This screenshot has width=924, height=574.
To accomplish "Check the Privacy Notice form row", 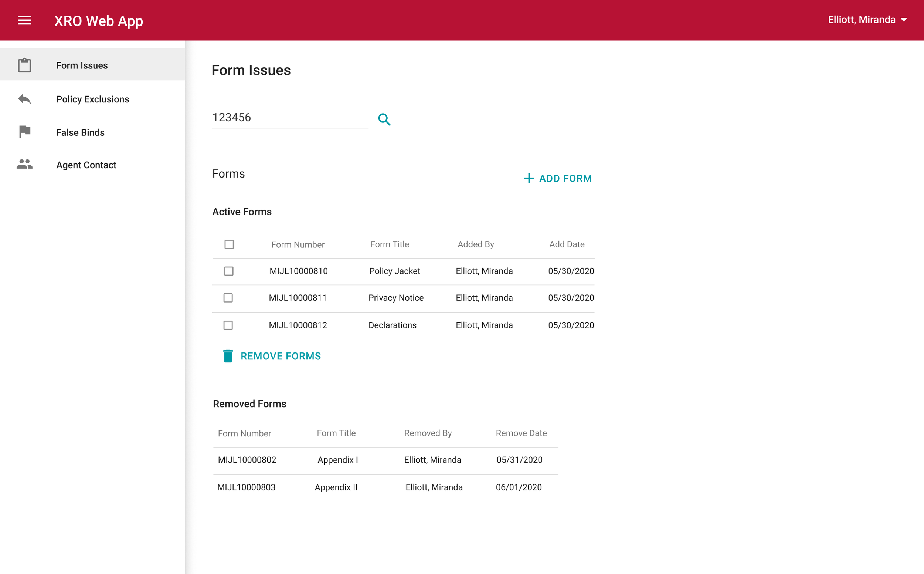I will click(x=228, y=298).
